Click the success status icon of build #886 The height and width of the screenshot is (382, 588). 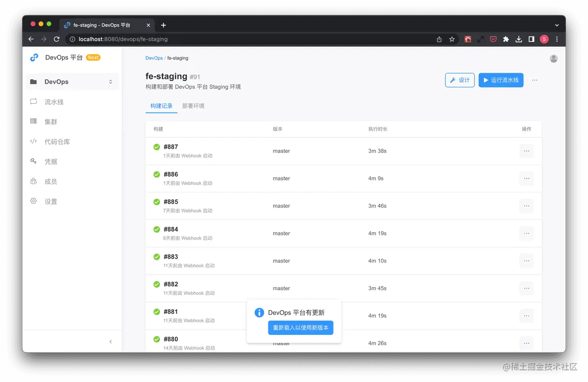157,175
